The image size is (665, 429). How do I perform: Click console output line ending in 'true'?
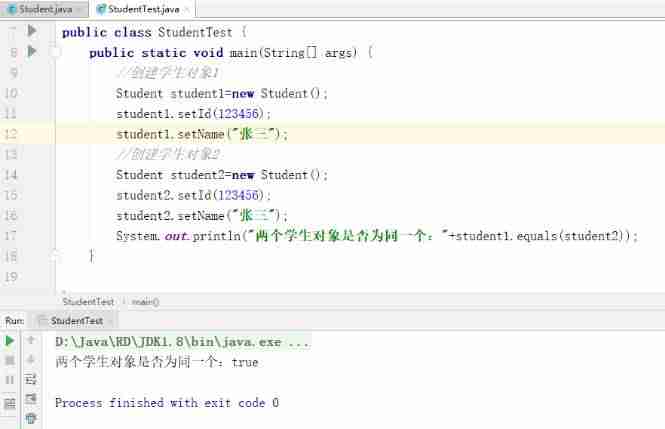(156, 362)
